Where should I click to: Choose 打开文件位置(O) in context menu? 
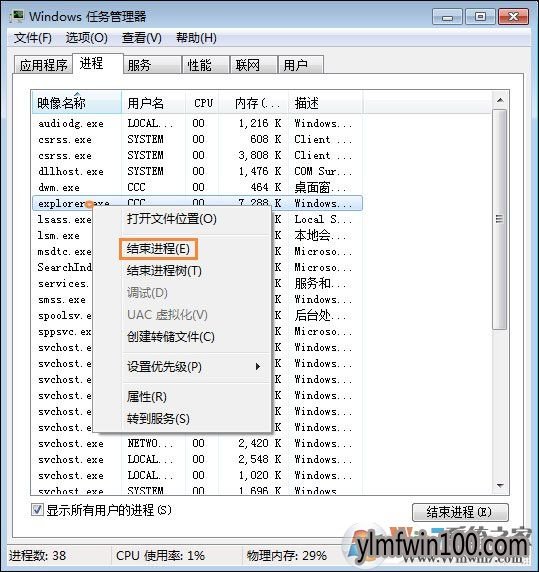click(182, 219)
